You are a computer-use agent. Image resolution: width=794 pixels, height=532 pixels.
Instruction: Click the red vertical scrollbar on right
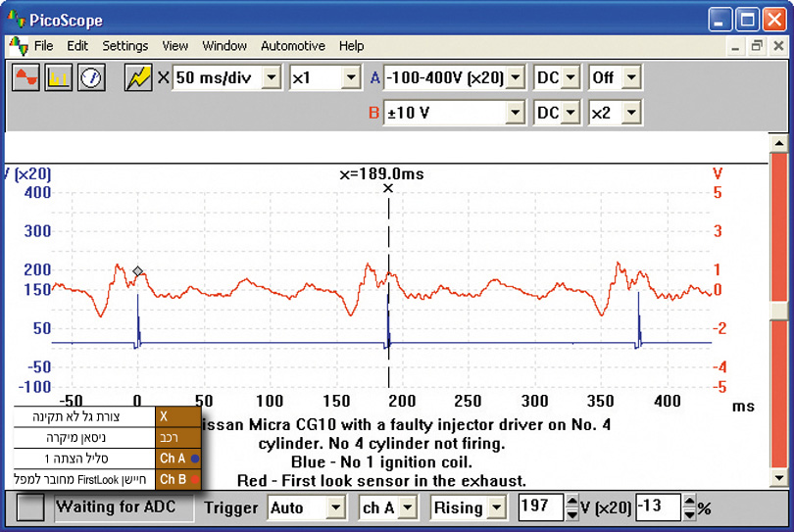click(x=778, y=314)
